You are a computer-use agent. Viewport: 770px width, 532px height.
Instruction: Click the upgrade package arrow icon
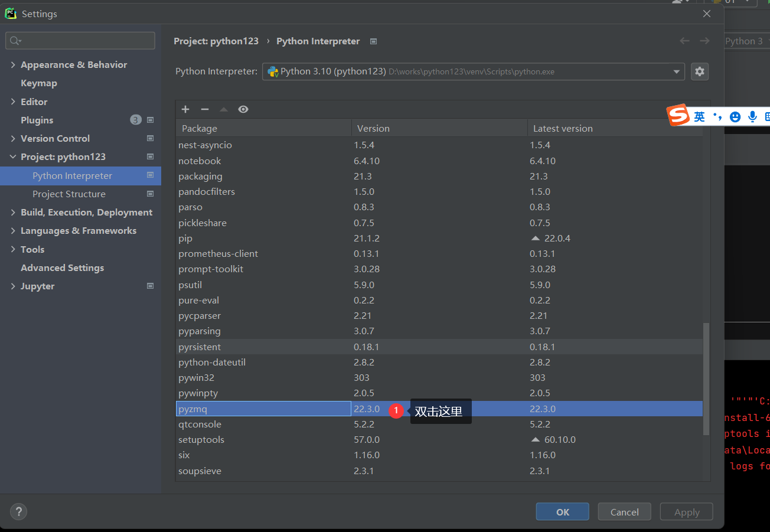coord(224,109)
